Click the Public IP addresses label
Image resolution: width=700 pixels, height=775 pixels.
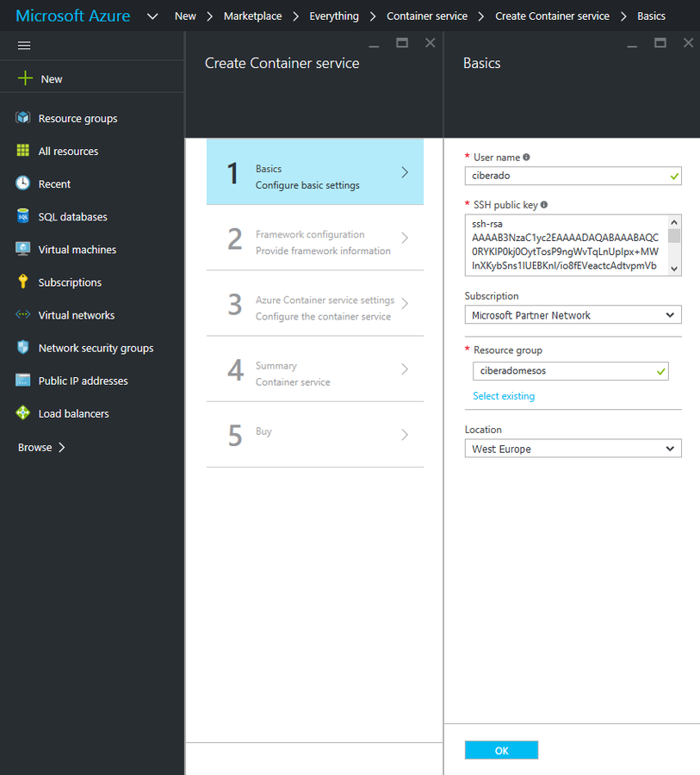(83, 381)
